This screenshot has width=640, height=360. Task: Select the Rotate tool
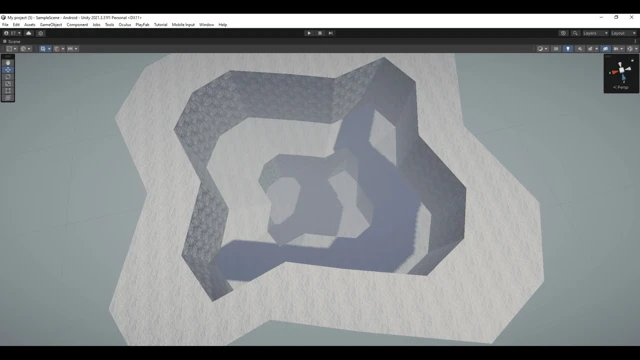point(8,77)
